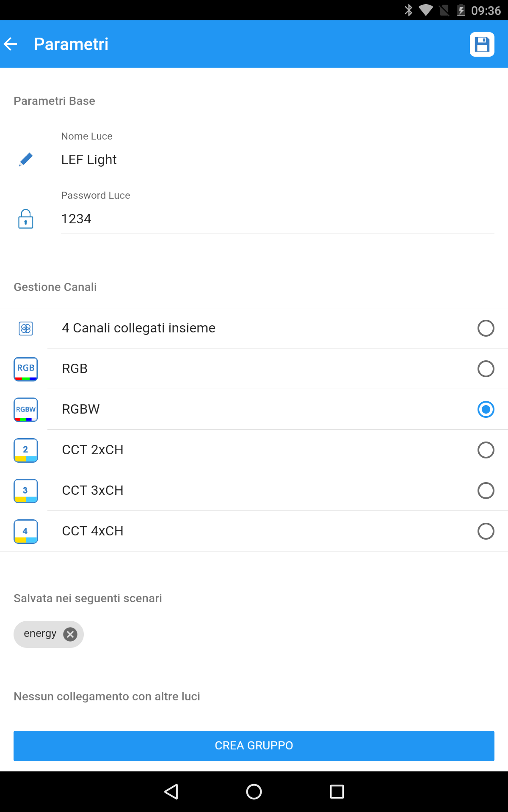The height and width of the screenshot is (812, 508).
Task: Select CCT 3xCH radio button
Action: (486, 491)
